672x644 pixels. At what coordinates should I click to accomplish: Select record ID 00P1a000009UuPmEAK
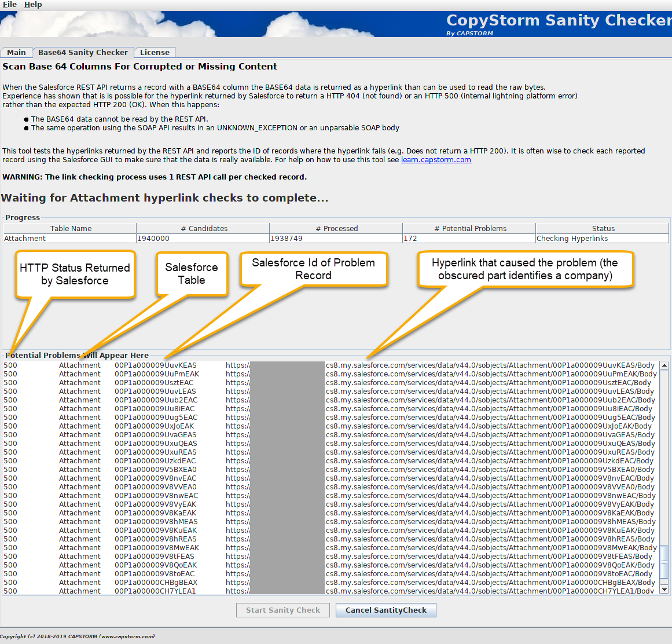click(x=157, y=374)
